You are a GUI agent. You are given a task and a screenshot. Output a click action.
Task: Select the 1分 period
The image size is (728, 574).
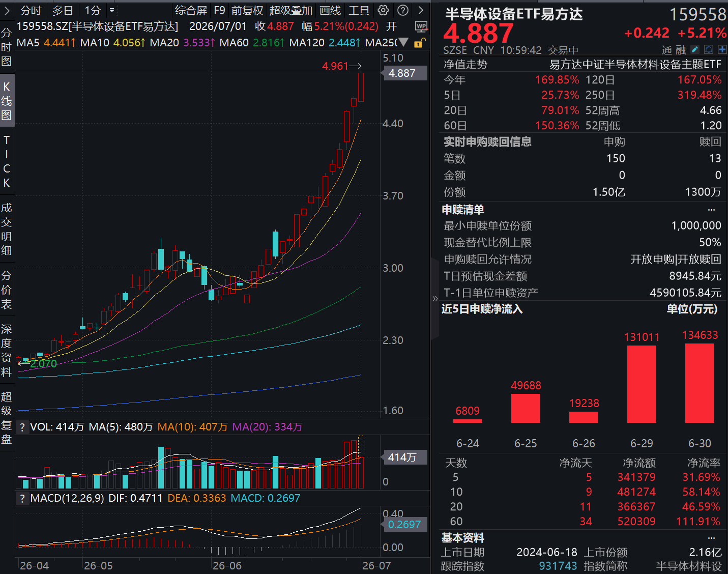point(93,10)
